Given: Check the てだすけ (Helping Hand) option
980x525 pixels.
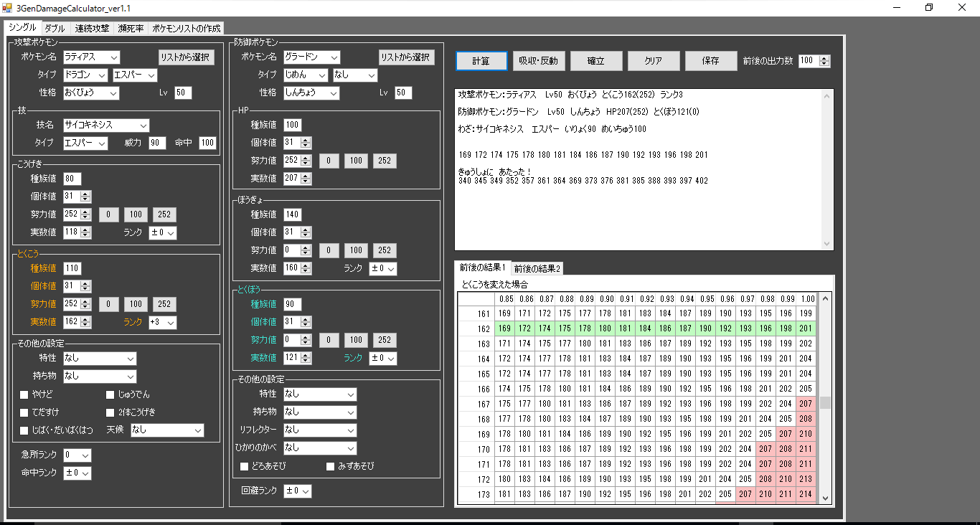Looking at the screenshot, I should click(24, 412).
